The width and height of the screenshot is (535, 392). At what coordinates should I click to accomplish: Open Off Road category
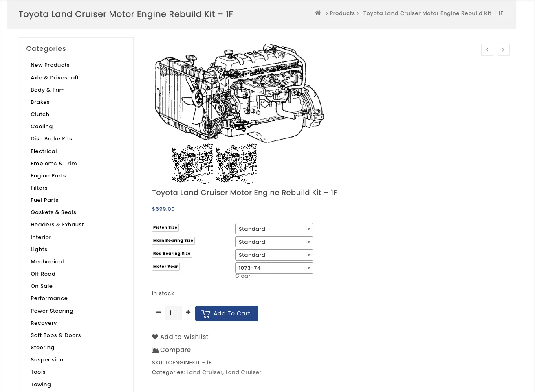point(43,274)
